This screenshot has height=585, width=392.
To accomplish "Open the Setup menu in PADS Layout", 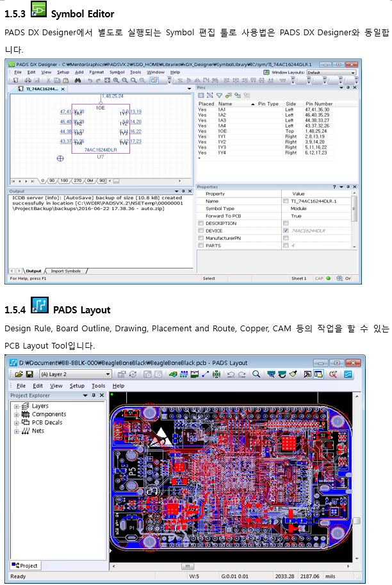I will point(77,386).
